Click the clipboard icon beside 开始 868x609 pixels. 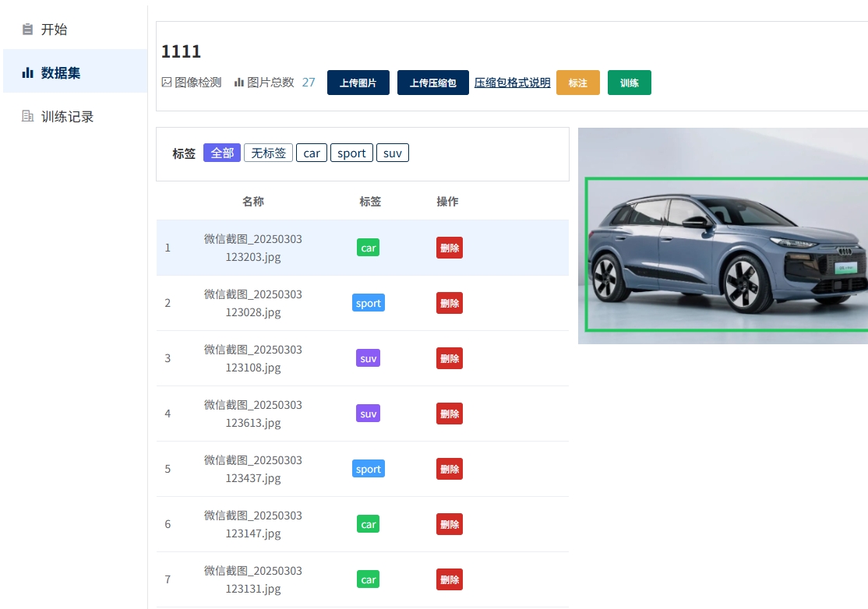click(x=28, y=30)
